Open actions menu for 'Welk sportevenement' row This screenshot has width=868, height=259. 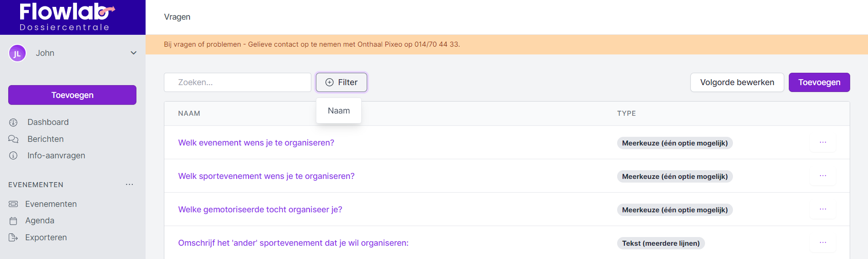click(823, 176)
